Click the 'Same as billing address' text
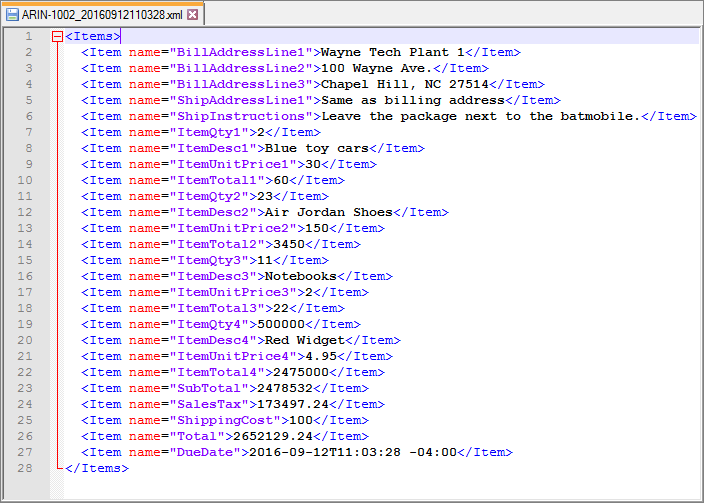The image size is (704, 503). 412,100
